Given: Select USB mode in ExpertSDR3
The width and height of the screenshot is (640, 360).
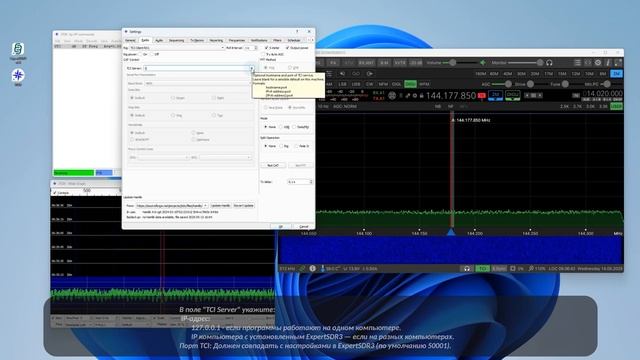Looking at the screenshot, I should pos(356,84).
